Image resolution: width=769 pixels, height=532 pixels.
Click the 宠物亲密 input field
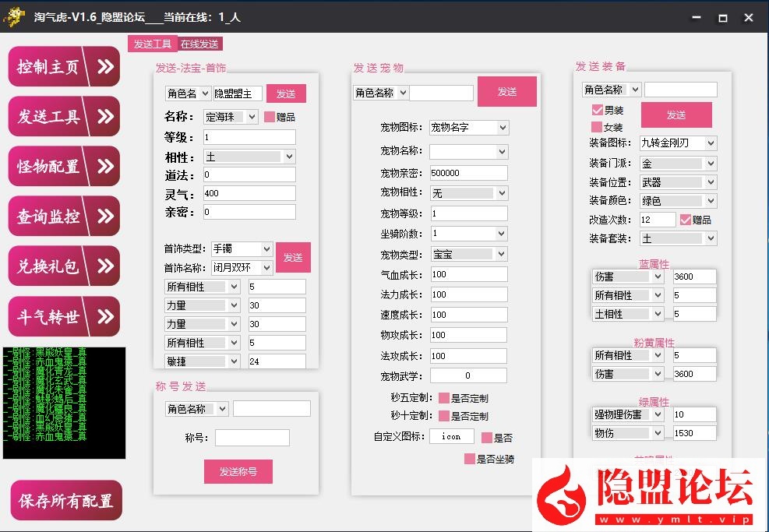click(x=467, y=173)
